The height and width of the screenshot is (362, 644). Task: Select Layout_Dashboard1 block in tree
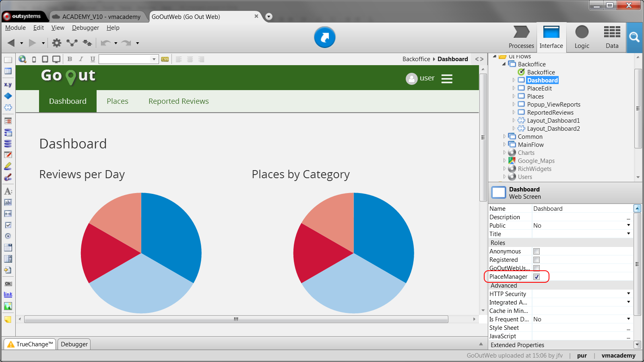[553, 121]
